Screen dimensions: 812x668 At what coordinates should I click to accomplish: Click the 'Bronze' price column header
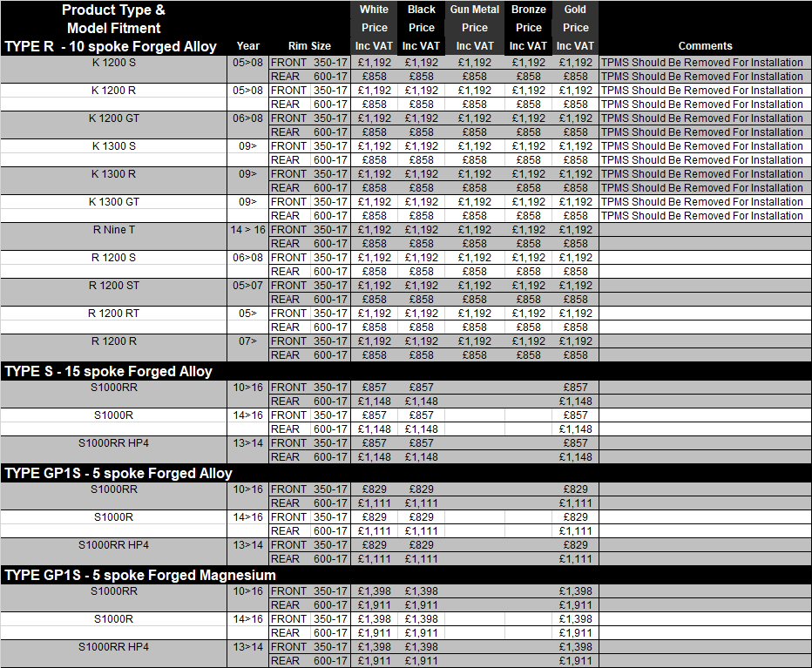point(528,28)
